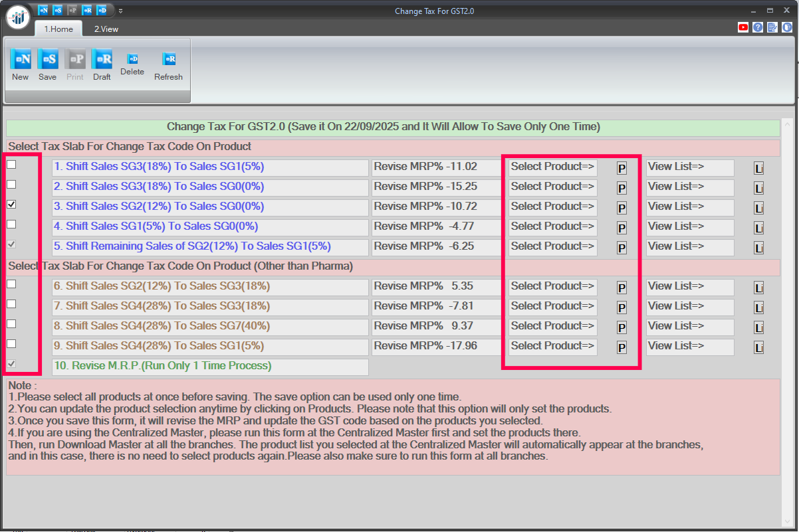Open the Li list for row 4 SG1 to SG0
Image resolution: width=799 pixels, height=532 pixels.
(758, 228)
